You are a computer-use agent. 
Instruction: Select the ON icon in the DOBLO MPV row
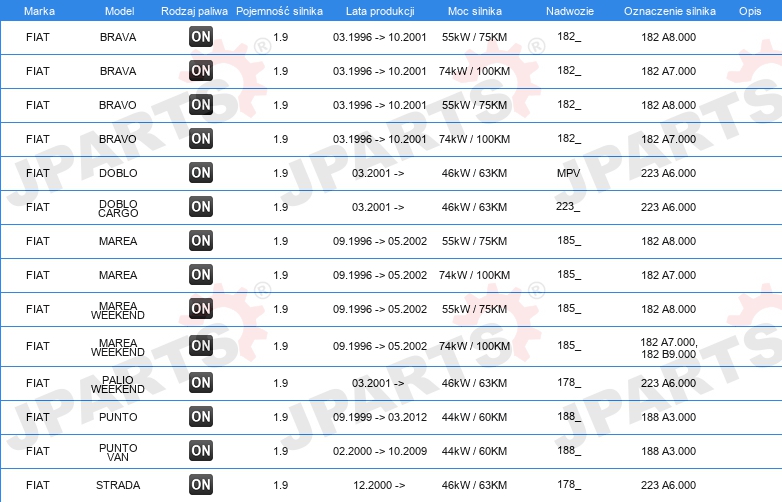click(x=201, y=172)
